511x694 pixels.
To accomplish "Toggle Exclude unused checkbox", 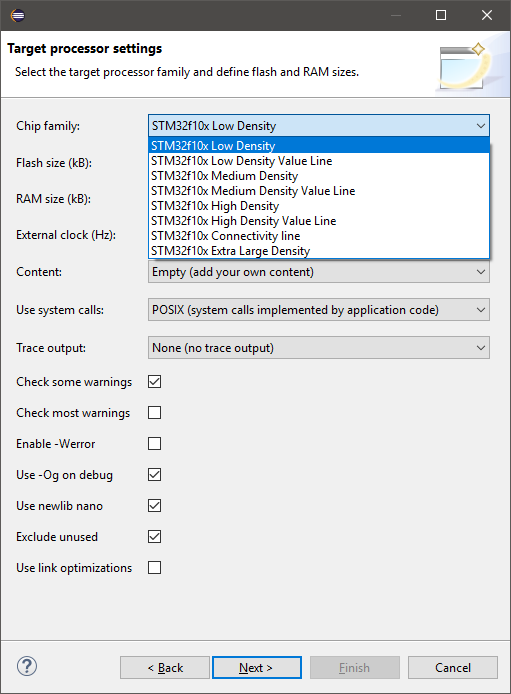I will 154,536.
